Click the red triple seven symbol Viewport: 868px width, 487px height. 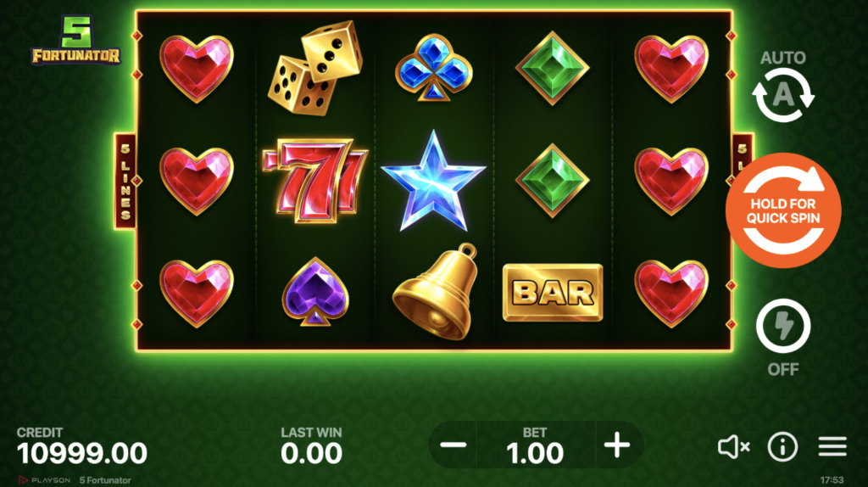click(x=315, y=180)
